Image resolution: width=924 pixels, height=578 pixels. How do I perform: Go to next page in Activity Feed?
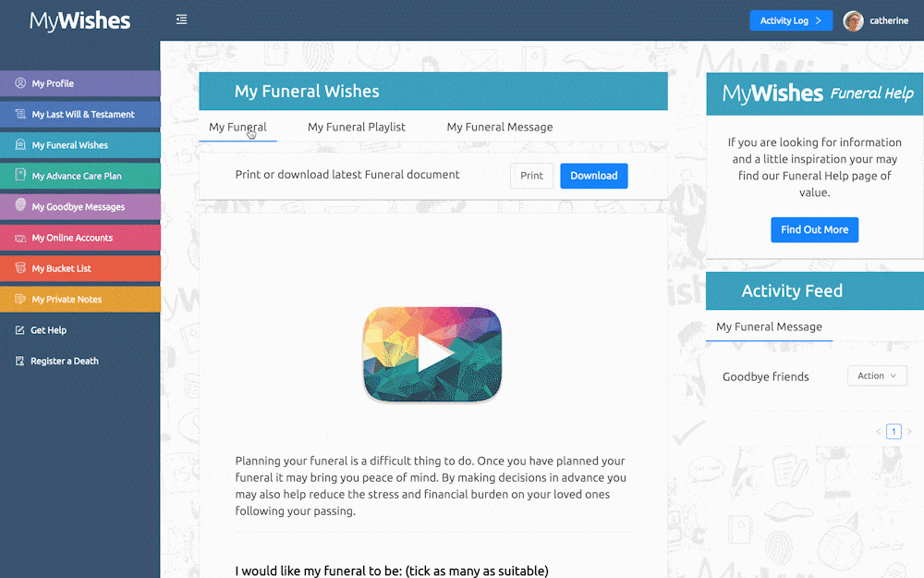[909, 432]
